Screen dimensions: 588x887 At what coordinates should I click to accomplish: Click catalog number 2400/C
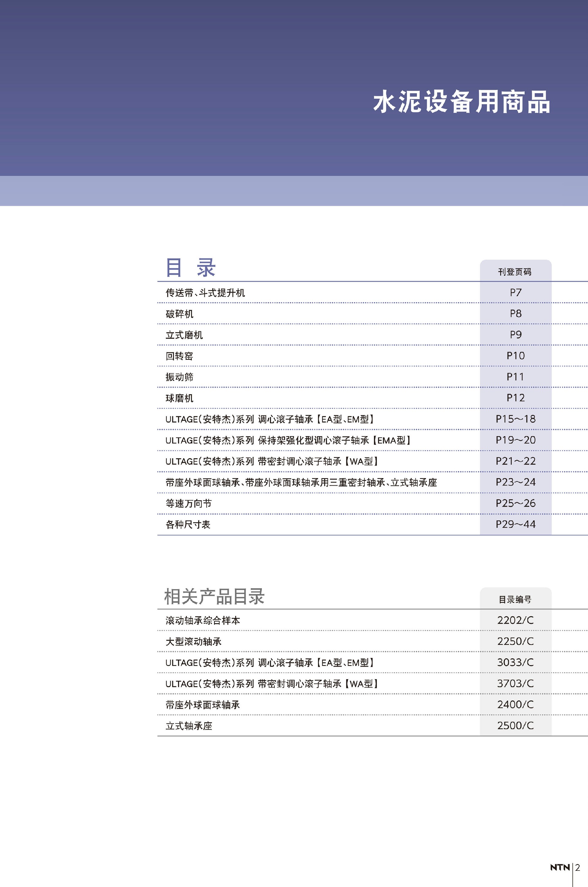[515, 704]
